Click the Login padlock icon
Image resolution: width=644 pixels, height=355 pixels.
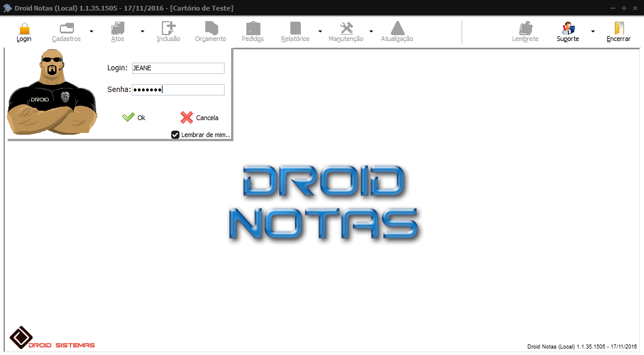pos(24,28)
